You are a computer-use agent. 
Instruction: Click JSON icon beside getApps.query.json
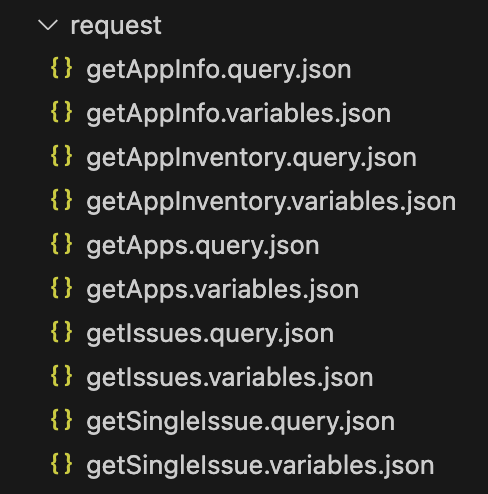(62, 244)
